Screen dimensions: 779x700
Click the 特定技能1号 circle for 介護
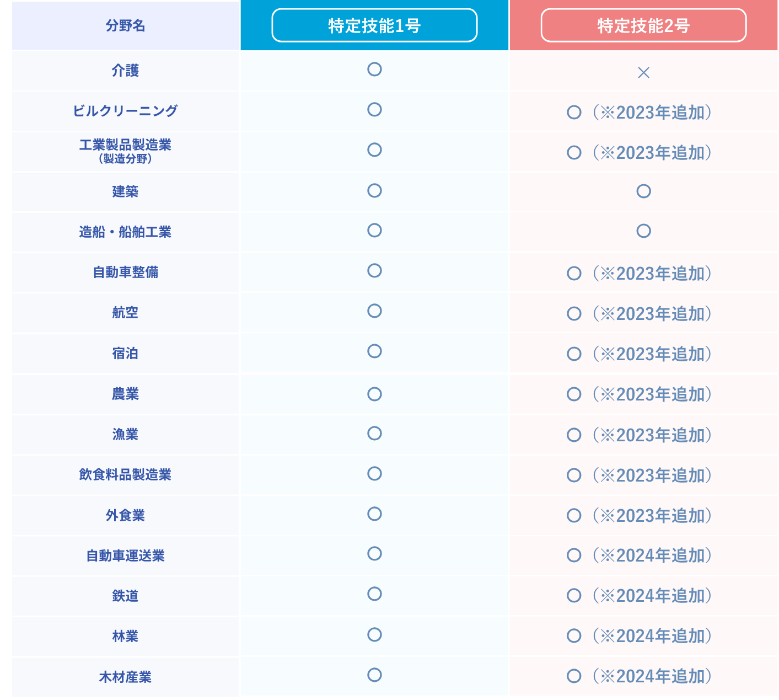click(x=374, y=70)
